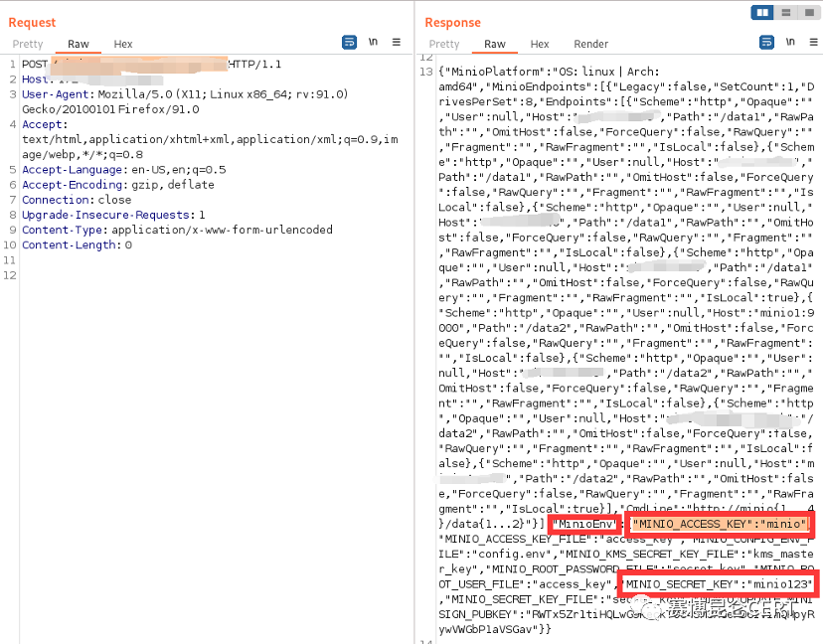
Task: Select top-bottom split layout view icon
Action: (x=786, y=12)
